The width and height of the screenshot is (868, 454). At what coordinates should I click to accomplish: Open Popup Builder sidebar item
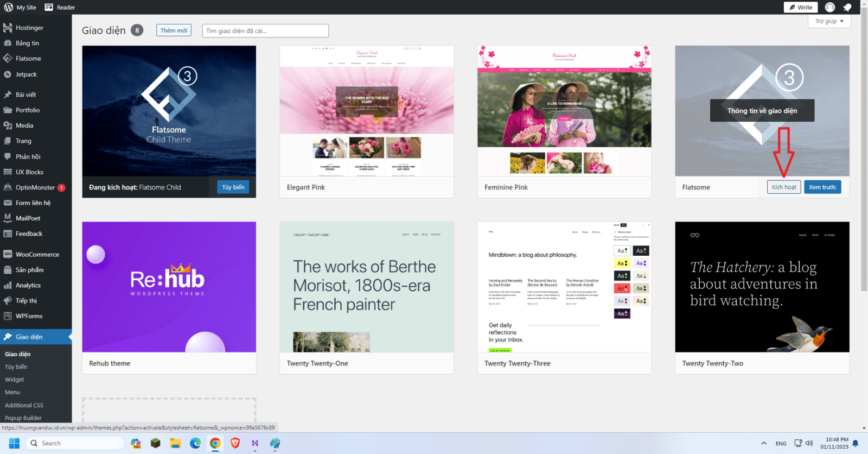pos(23,418)
